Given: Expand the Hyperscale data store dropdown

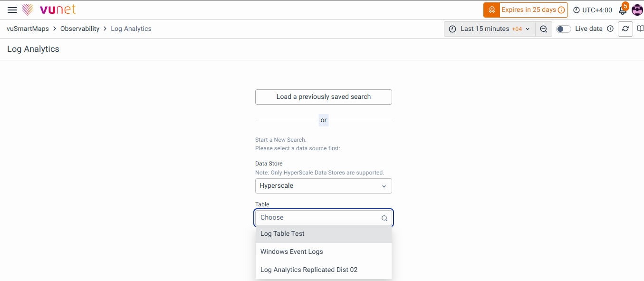Looking at the screenshot, I should [x=323, y=186].
